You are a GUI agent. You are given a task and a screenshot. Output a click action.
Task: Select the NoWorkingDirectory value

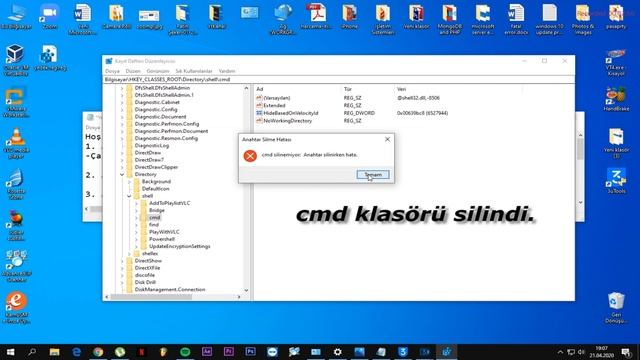287,121
